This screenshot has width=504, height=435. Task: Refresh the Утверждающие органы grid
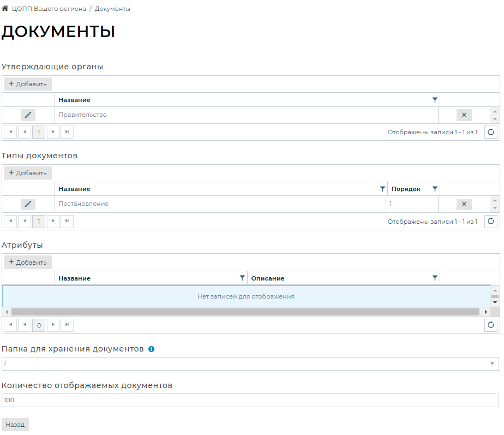[490, 132]
